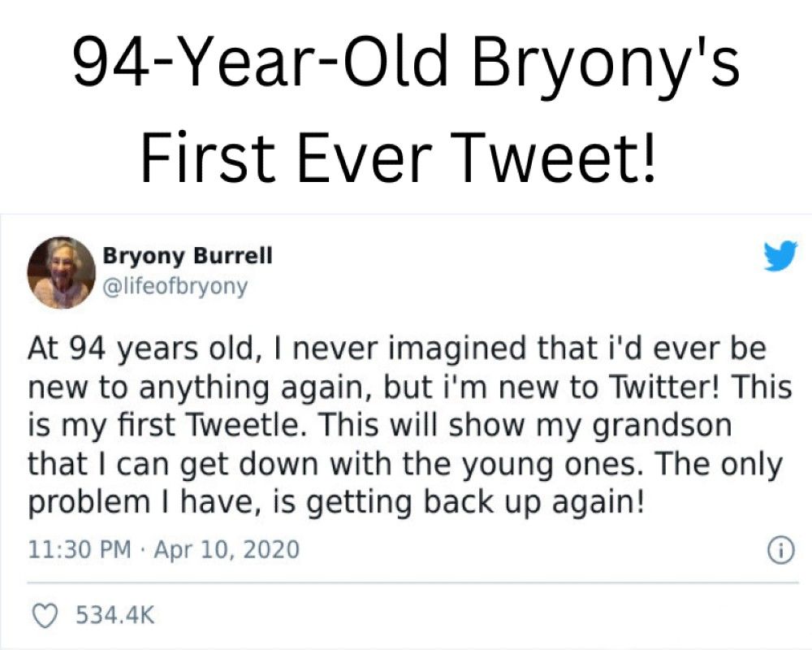This screenshot has width=812, height=650.
Task: Click the divider line above the like count
Action: click(x=406, y=582)
